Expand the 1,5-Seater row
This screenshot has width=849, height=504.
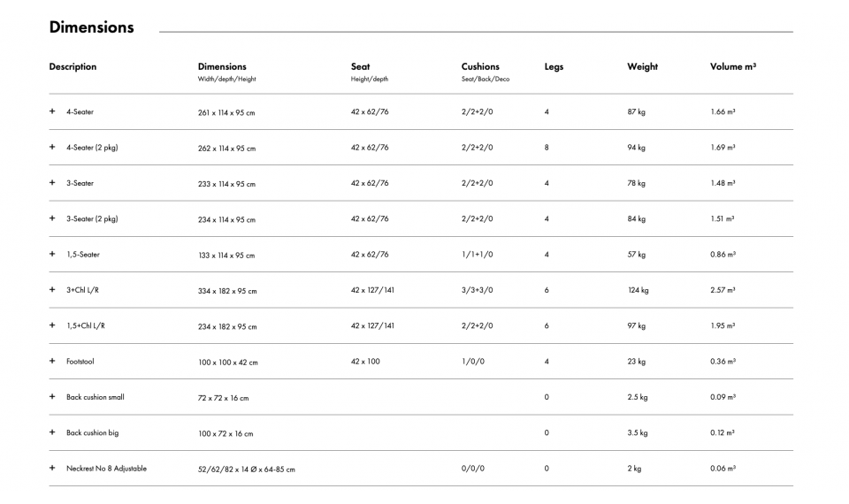tap(52, 255)
